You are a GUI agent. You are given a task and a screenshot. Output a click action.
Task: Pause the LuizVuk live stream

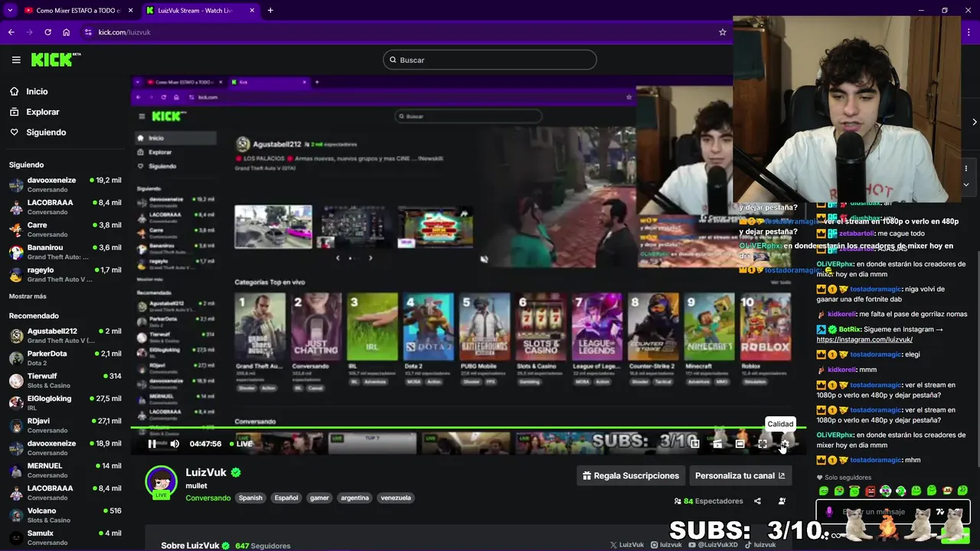(x=152, y=444)
